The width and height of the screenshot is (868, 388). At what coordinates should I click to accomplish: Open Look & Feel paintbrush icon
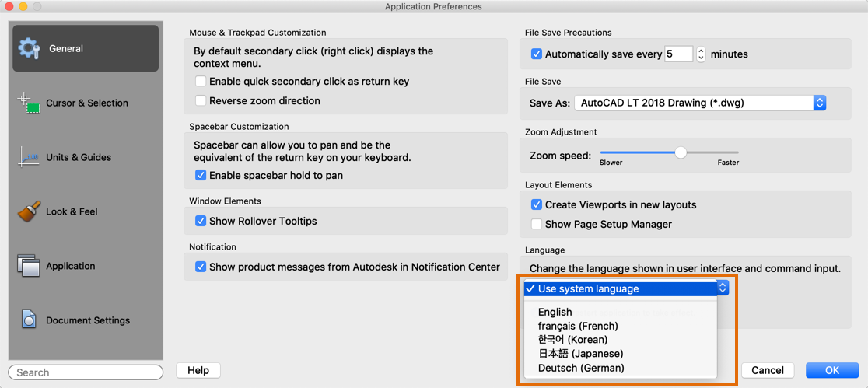[x=29, y=211]
